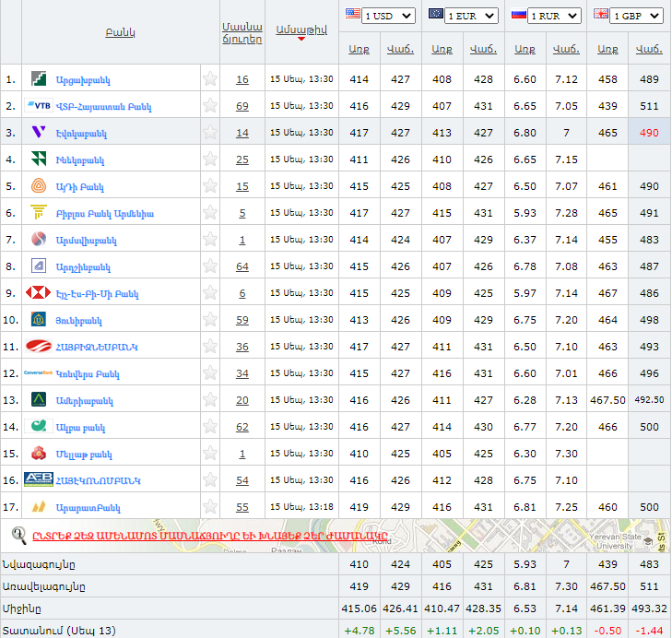Sort by the date column header
Image resolution: width=672 pixels, height=638 pixels.
[301, 30]
